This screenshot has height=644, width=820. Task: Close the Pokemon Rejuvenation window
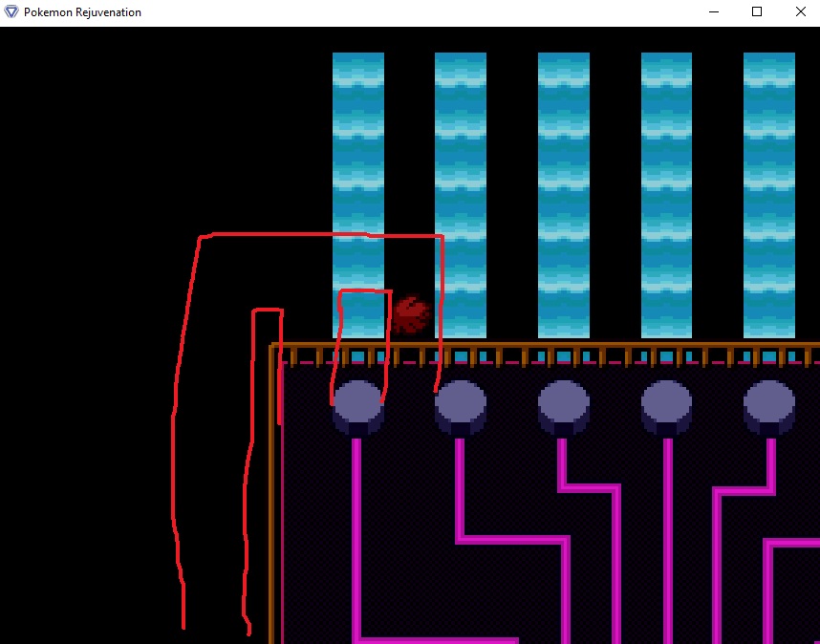pos(800,11)
